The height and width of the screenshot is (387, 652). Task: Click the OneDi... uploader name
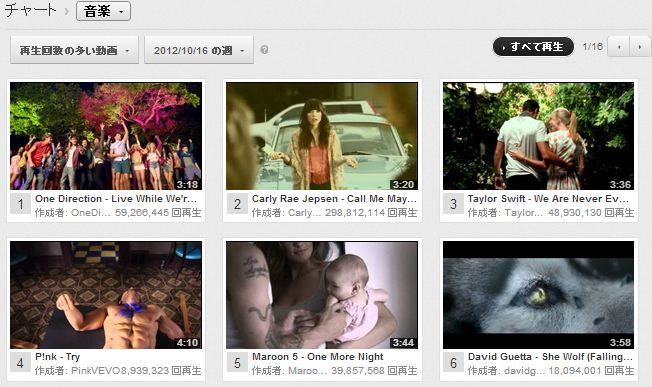(x=91, y=213)
